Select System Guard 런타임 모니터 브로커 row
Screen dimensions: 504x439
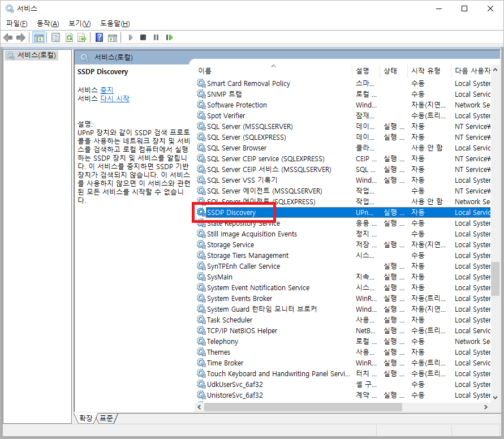(343, 309)
